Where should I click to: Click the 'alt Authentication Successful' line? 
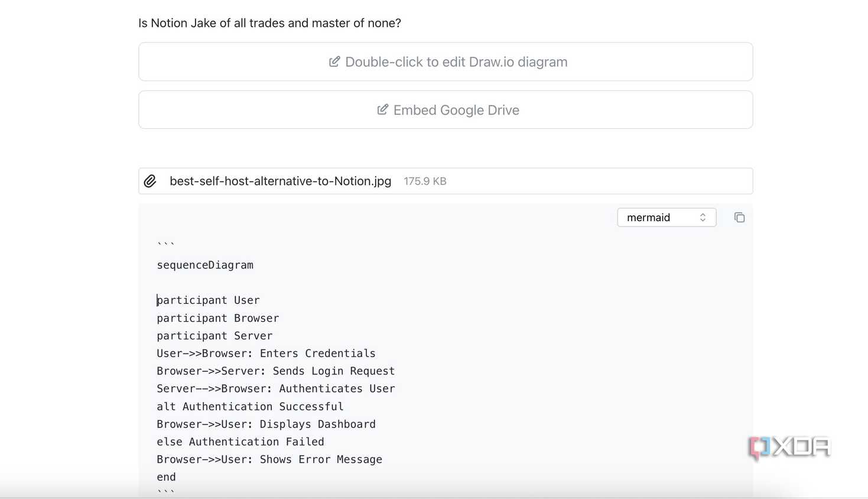point(250,406)
